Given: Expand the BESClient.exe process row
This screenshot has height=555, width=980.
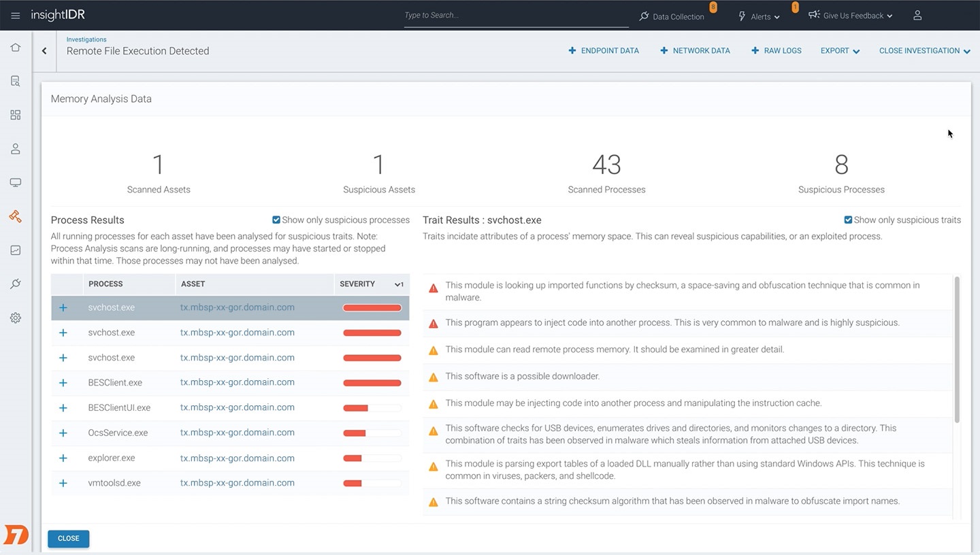Looking at the screenshot, I should (x=63, y=383).
